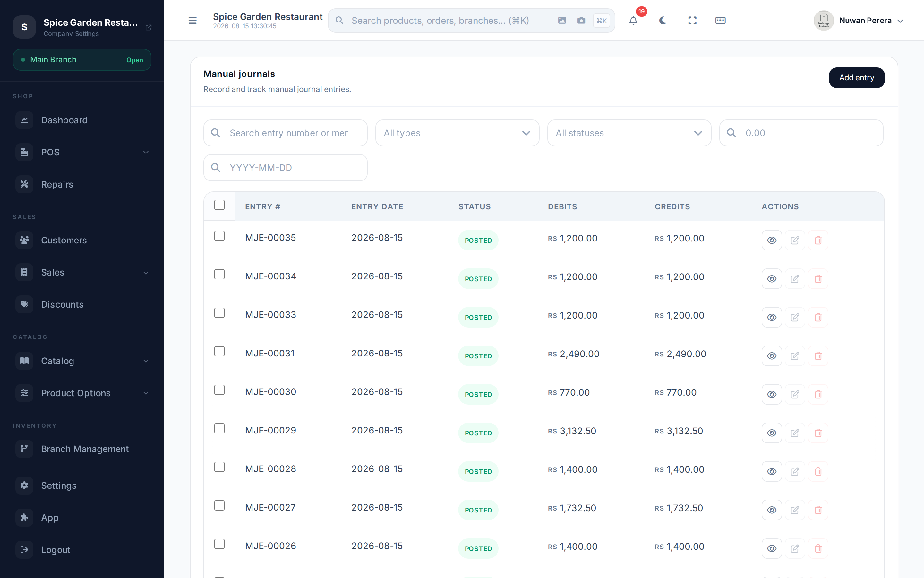Edit entry MJE-00034

point(795,279)
